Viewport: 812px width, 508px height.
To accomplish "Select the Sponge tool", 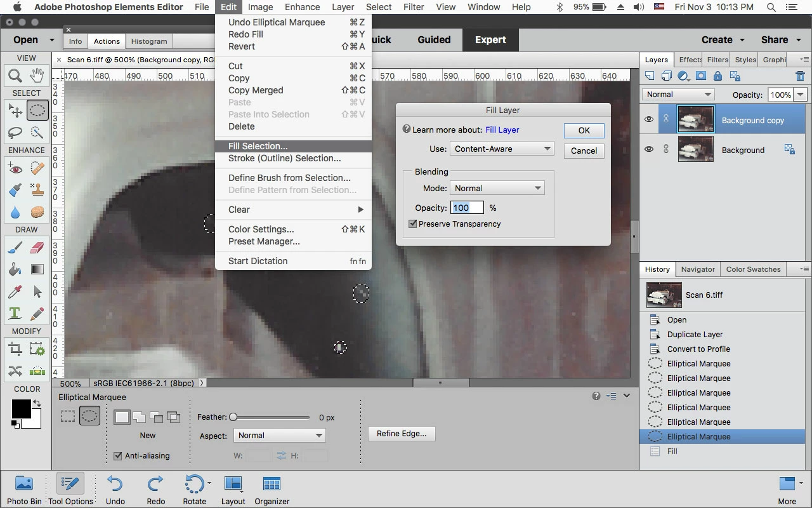I will pos(37,212).
